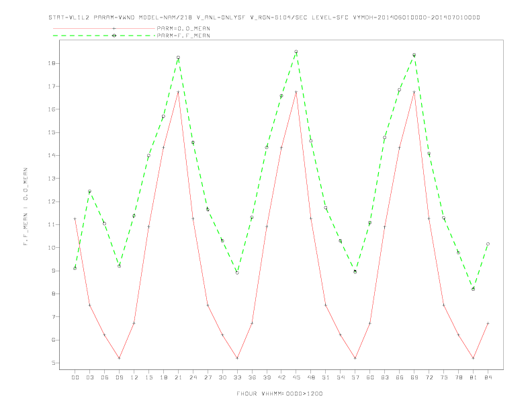Click the x-axis tick label 48
The width and height of the screenshot is (532, 411).
coord(311,377)
